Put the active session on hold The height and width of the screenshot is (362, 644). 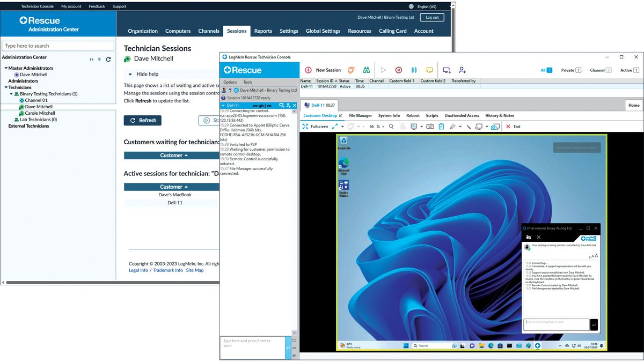[x=414, y=70]
